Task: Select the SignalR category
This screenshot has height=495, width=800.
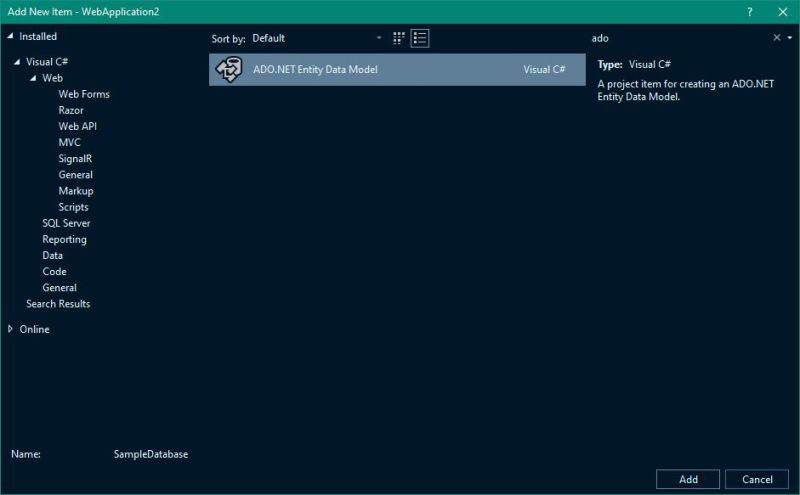Action: point(75,159)
